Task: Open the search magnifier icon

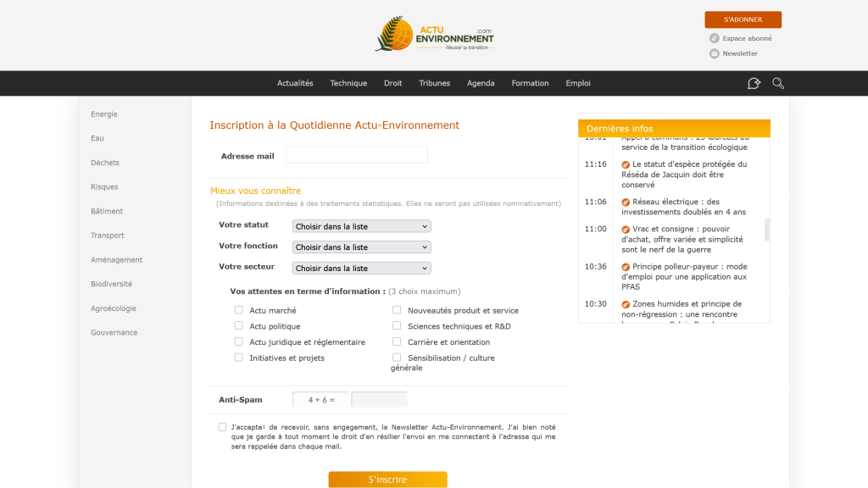Action: 778,83
